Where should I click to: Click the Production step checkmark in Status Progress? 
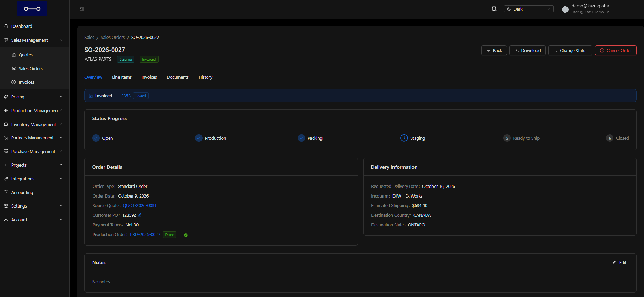[x=199, y=138]
